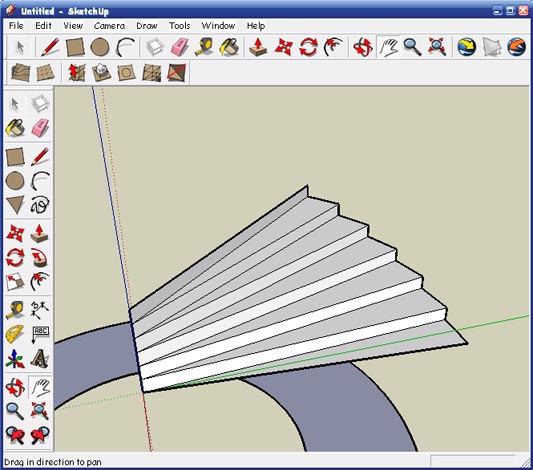Select the arrow tool in the left tool set
533x470 pixels.
(15, 104)
